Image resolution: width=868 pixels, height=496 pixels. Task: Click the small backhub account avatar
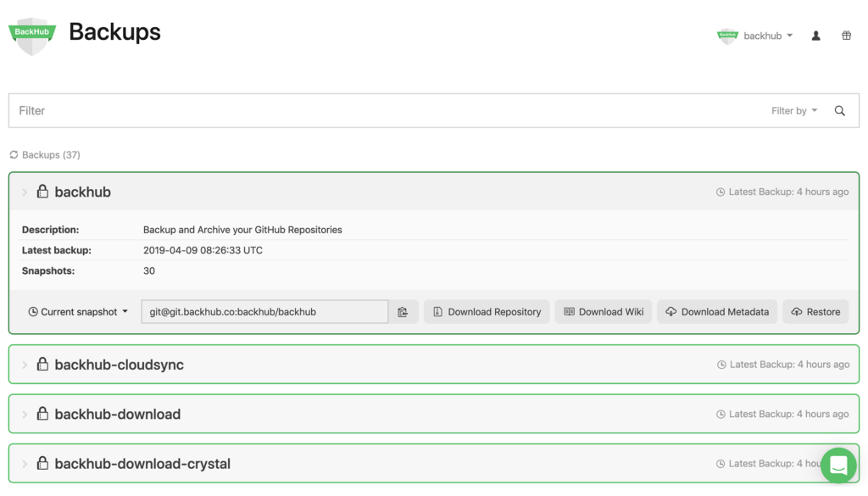pyautogui.click(x=727, y=36)
